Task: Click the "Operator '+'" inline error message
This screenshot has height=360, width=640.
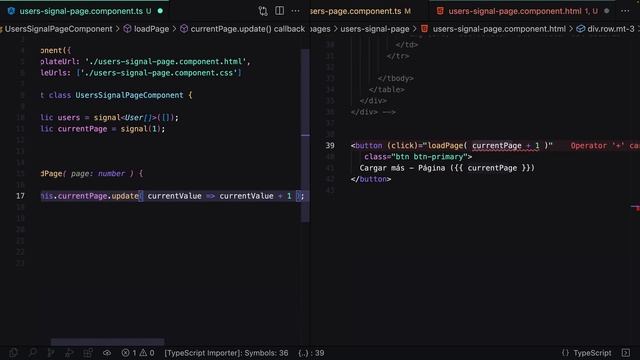Action: pyautogui.click(x=605, y=146)
